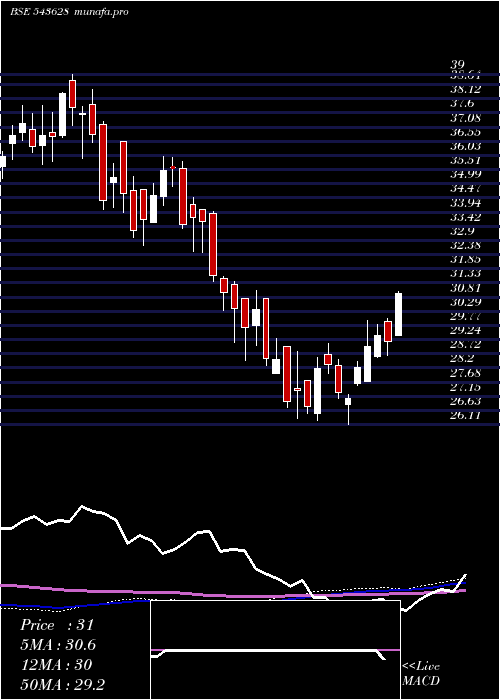Click the '33.94' price axis label
Image resolution: width=500 pixels, height=700 pixels.
(x=466, y=204)
